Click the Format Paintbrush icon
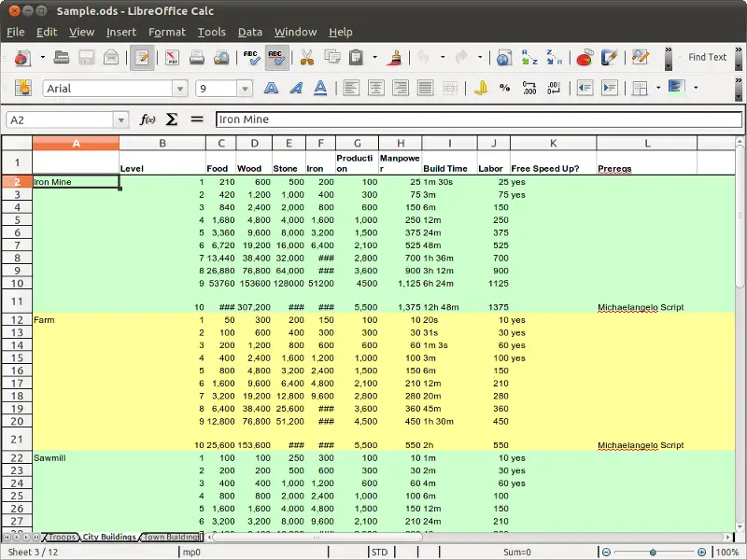This screenshot has height=560, width=747. (394, 58)
